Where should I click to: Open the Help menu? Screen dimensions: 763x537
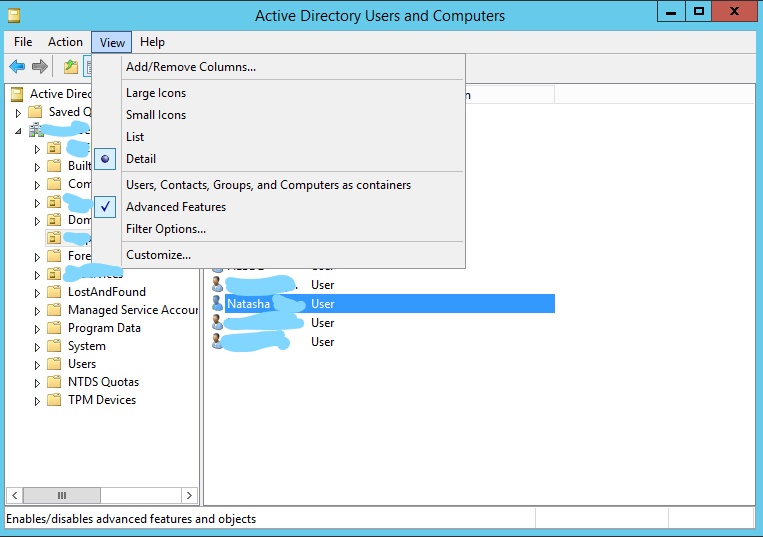pyautogui.click(x=152, y=42)
